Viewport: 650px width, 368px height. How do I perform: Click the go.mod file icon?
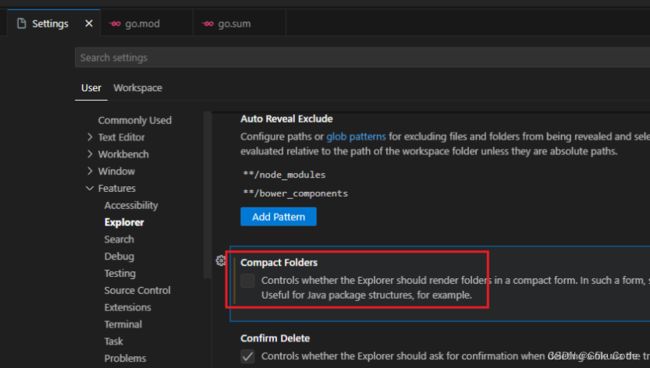(x=115, y=24)
